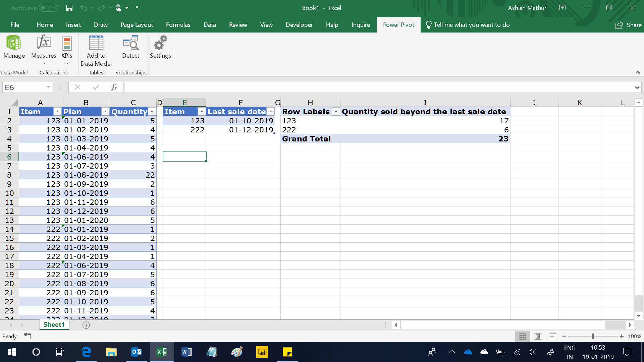
Task: Click the Insert Function fx icon
Action: coord(114,87)
